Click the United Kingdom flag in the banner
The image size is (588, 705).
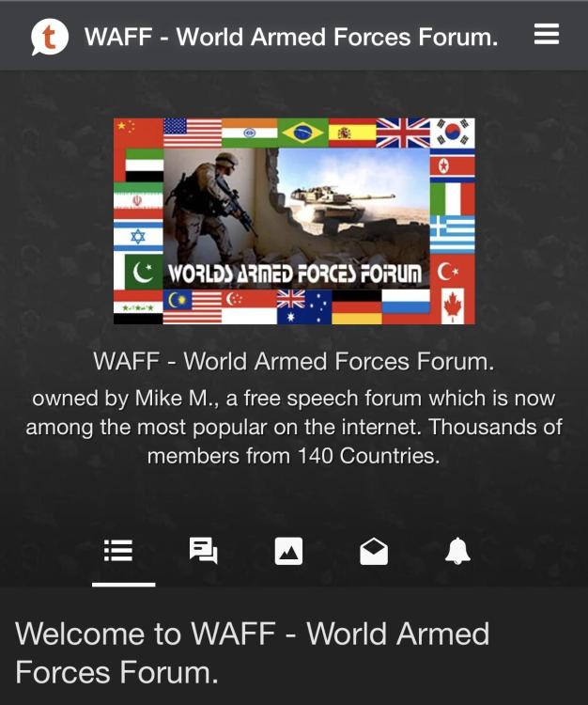(x=403, y=133)
